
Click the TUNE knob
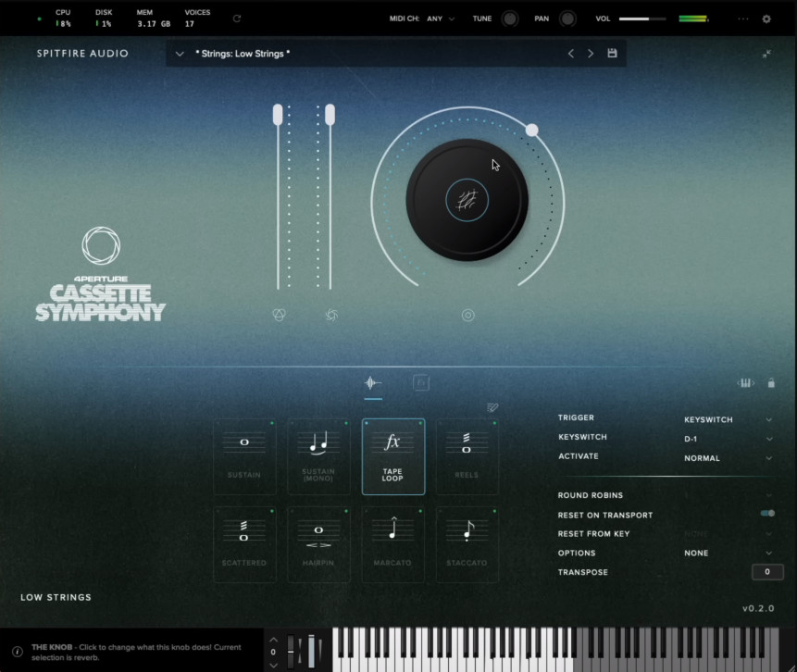pyautogui.click(x=510, y=19)
